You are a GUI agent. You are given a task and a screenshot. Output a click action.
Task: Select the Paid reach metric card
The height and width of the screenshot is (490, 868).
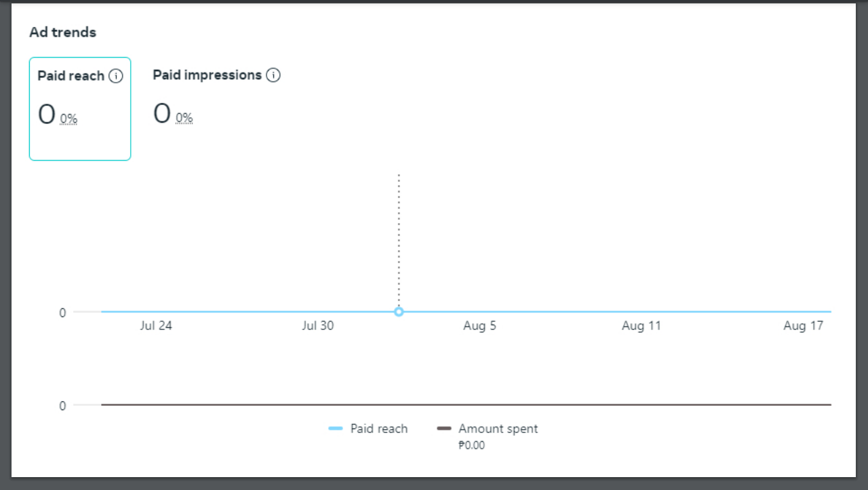point(80,108)
